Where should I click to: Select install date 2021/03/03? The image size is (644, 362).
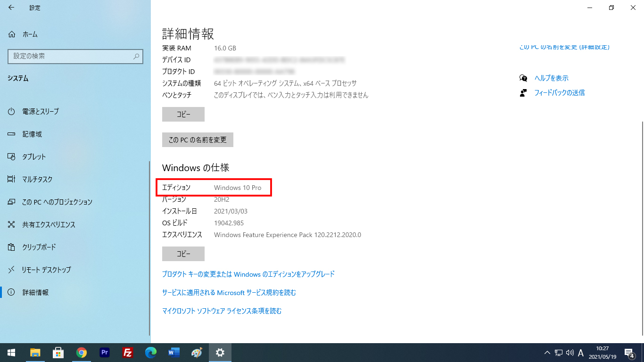coord(231,211)
